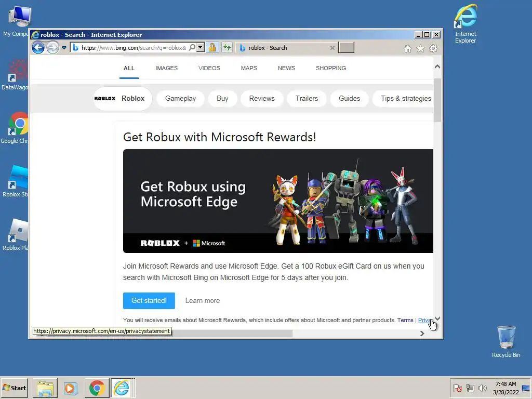The height and width of the screenshot is (399, 532).
Task: Click the network tray icon
Action: coord(470,388)
